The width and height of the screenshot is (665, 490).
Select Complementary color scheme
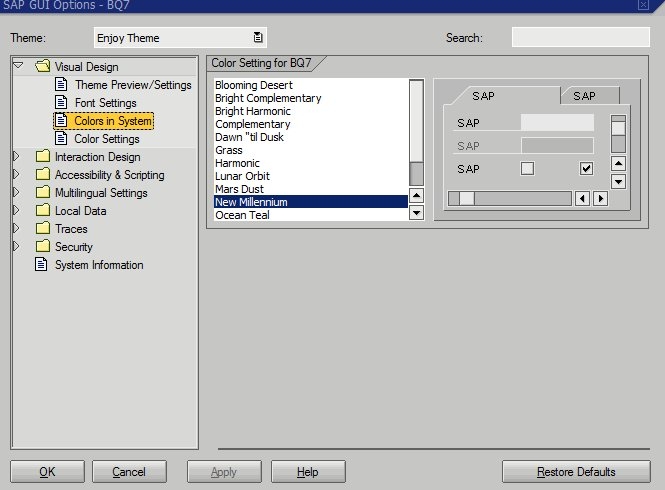[311, 124]
